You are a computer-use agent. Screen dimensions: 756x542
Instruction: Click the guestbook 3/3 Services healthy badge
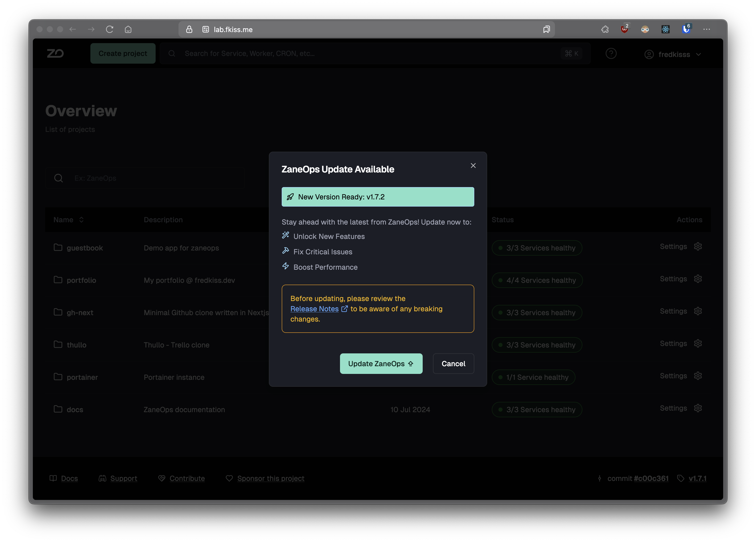(x=537, y=248)
